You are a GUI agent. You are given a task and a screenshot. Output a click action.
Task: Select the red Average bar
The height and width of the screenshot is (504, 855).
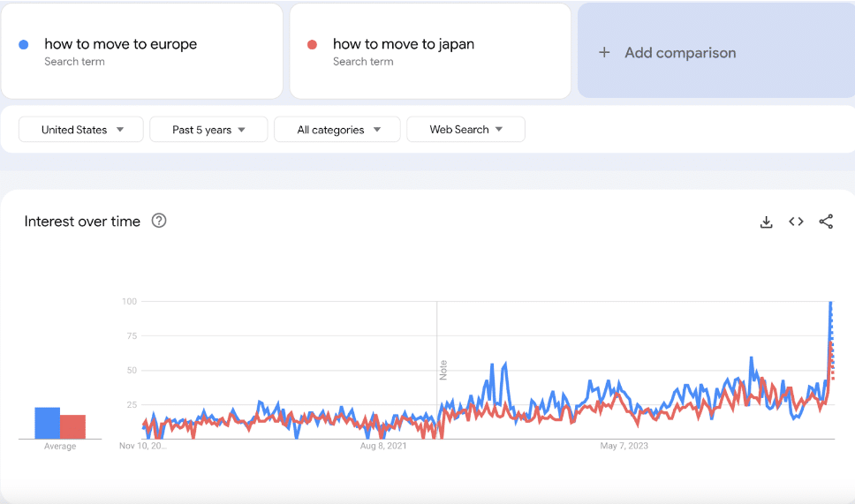click(72, 426)
